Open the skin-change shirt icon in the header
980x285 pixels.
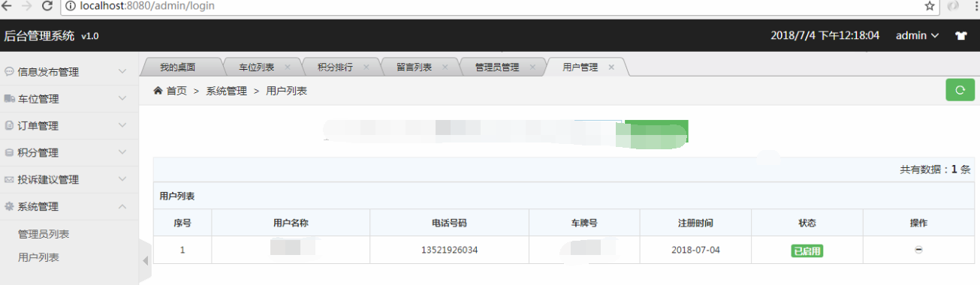click(960, 35)
